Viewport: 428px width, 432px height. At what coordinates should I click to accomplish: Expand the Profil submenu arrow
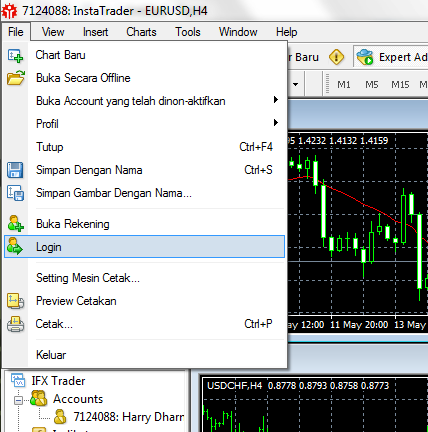point(276,123)
